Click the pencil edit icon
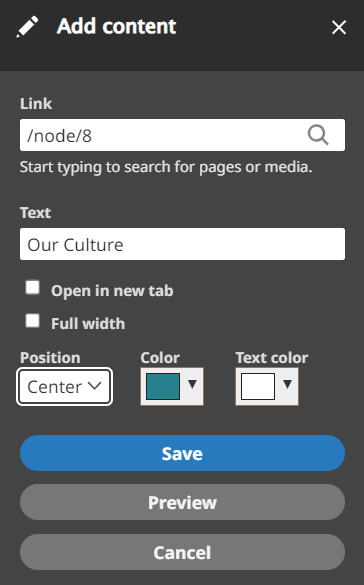The height and width of the screenshot is (585, 364). coord(27,27)
